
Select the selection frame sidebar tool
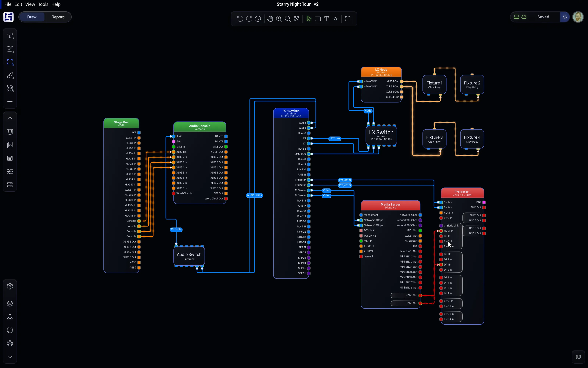tap(10, 62)
